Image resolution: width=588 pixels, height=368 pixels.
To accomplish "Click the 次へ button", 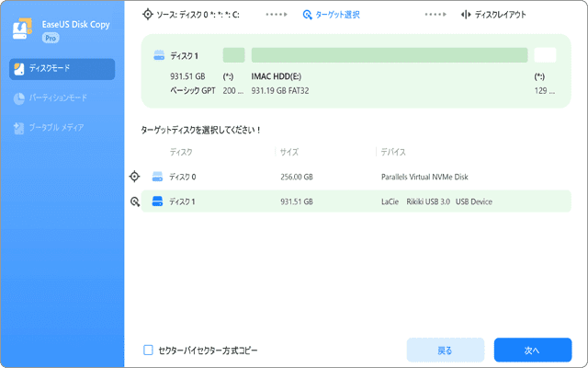I will click(x=533, y=351).
